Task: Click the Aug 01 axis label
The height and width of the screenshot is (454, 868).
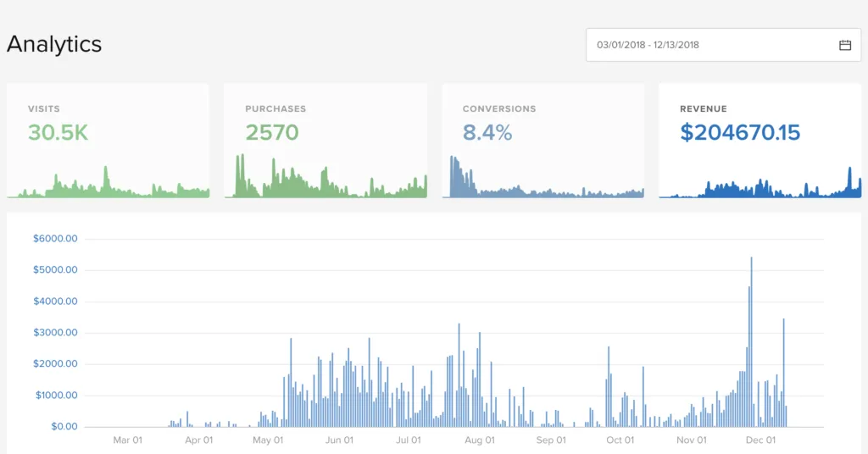Action: tap(480, 440)
